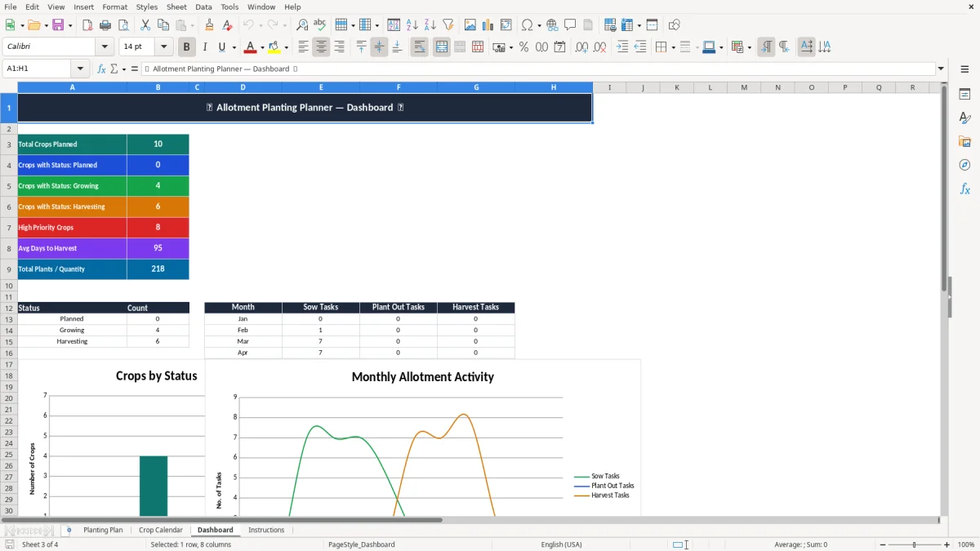Click the Cut scissors icon
The height and width of the screenshot is (551, 980).
pyautogui.click(x=145, y=25)
